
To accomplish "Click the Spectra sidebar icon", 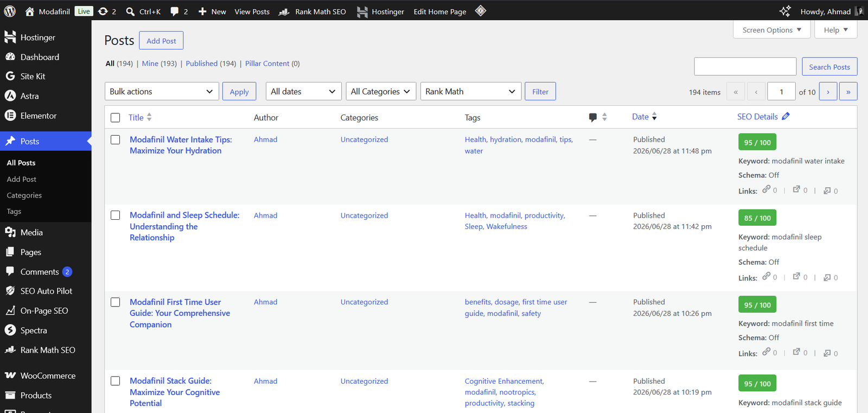I will click(10, 330).
